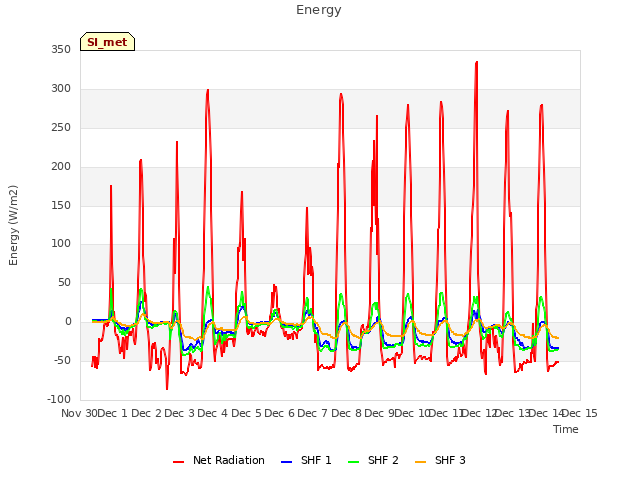Click the 350 y-axis tick label
Image resolution: width=640 pixels, height=480 pixels.
point(61,50)
